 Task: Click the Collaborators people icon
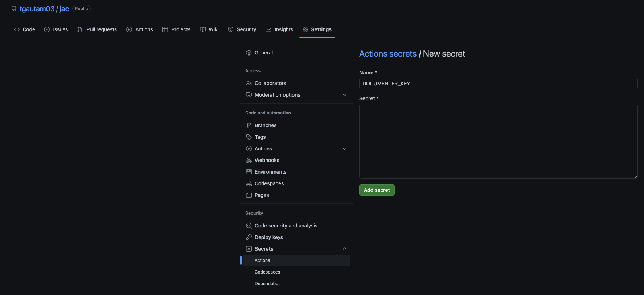click(x=249, y=83)
